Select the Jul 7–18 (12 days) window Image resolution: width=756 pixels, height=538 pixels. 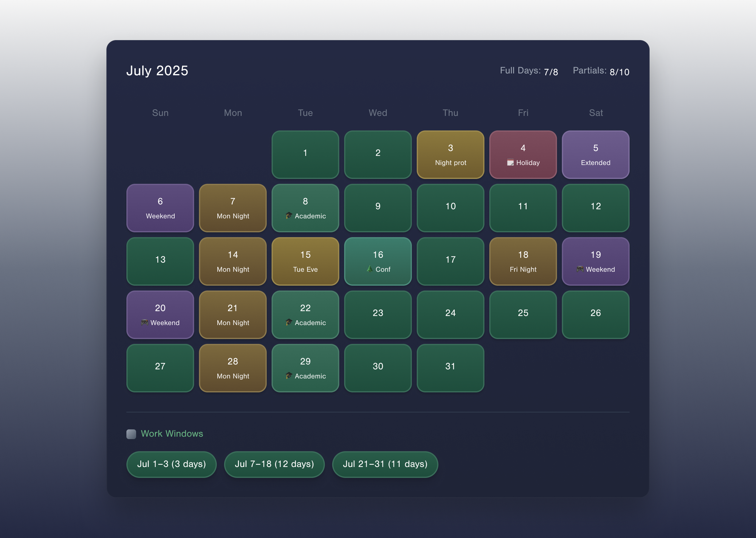(274, 464)
